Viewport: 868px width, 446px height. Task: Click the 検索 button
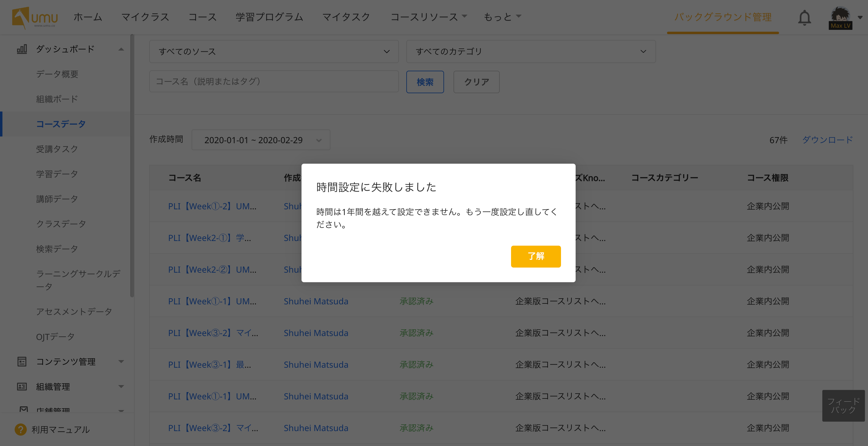point(425,82)
